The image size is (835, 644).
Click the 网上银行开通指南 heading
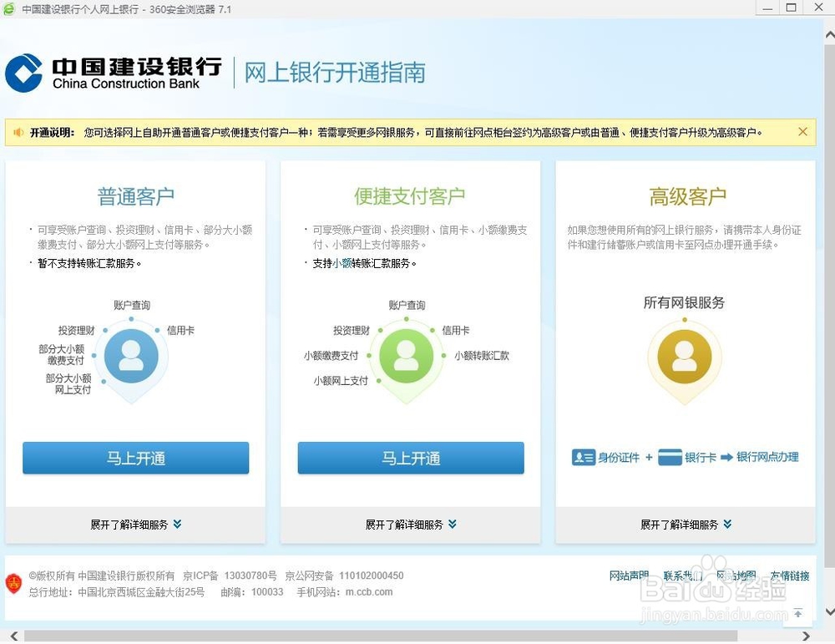pos(335,73)
